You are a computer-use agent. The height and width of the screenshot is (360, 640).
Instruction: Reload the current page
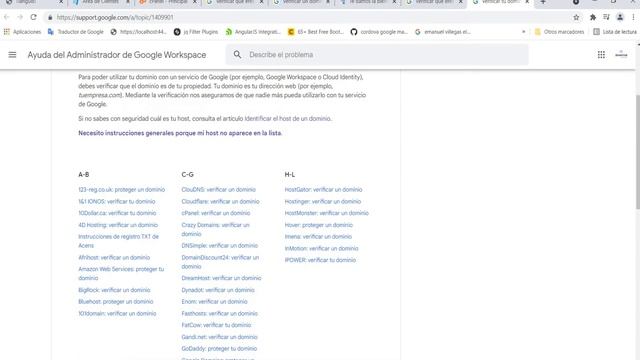pos(33,17)
